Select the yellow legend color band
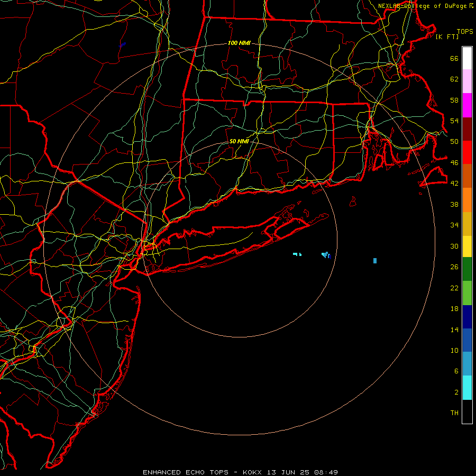The width and height of the screenshot is (476, 476). [467, 246]
